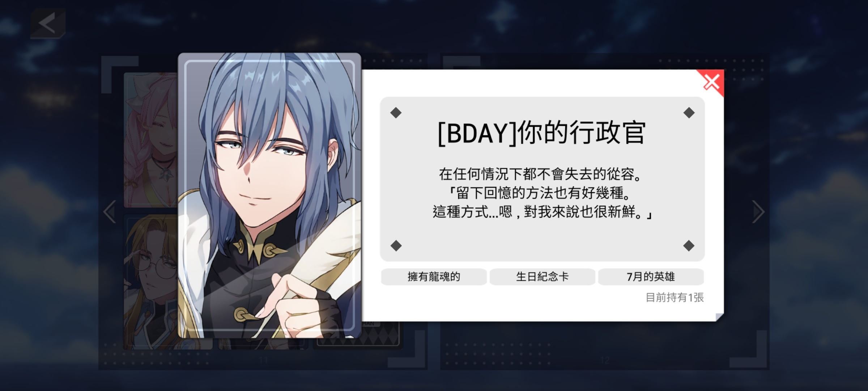This screenshot has width=868, height=391.
Task: Click page number 12 under the album page
Action: click(x=605, y=360)
